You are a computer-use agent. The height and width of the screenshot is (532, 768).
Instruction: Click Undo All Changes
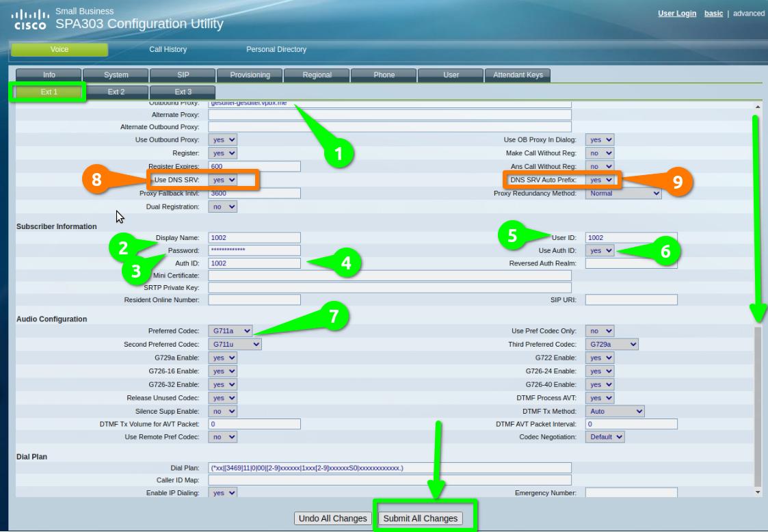(x=332, y=518)
